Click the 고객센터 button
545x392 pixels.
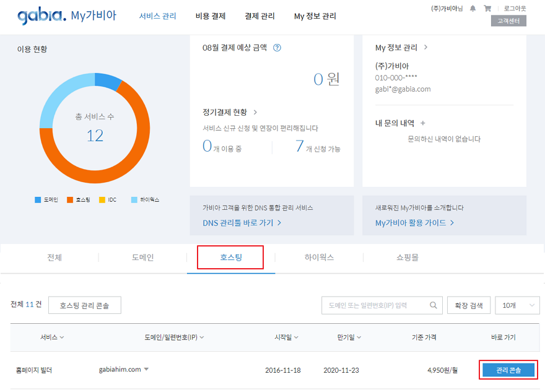coord(508,21)
